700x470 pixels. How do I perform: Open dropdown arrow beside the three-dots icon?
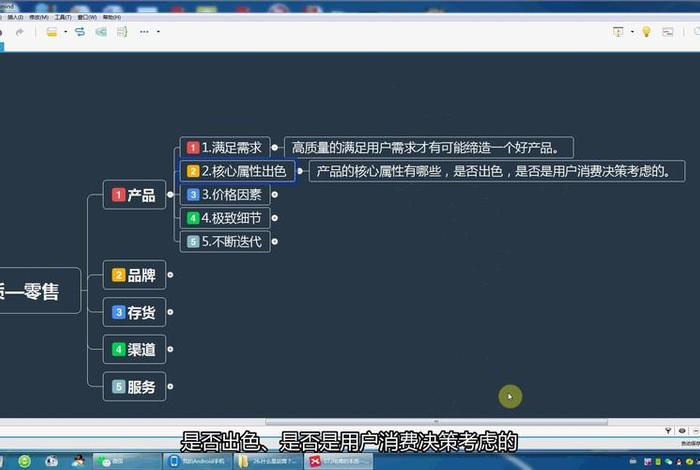(158, 32)
